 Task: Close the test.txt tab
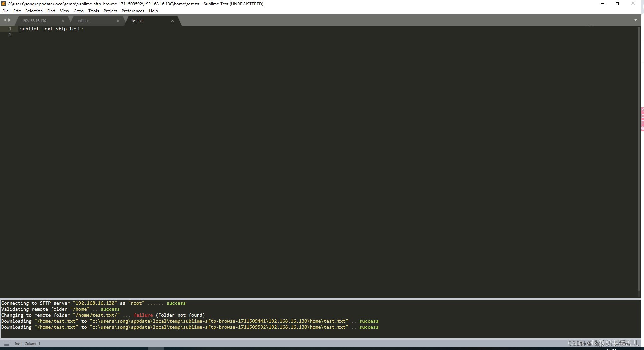(x=172, y=21)
